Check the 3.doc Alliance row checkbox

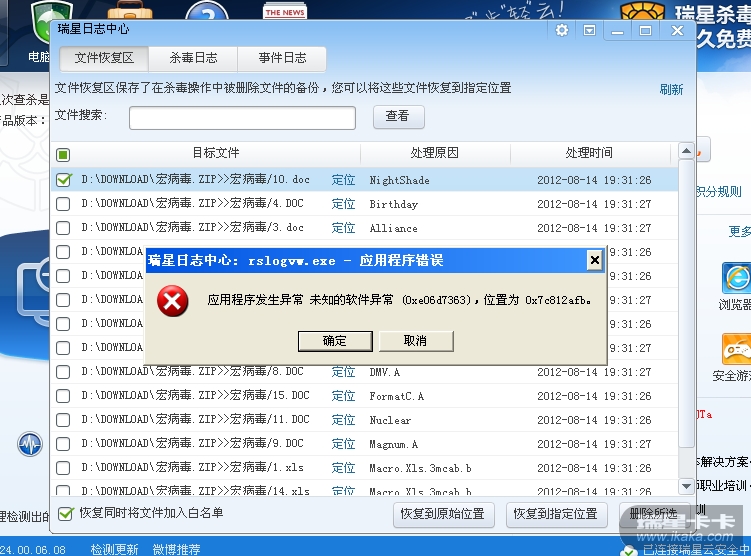[63, 228]
